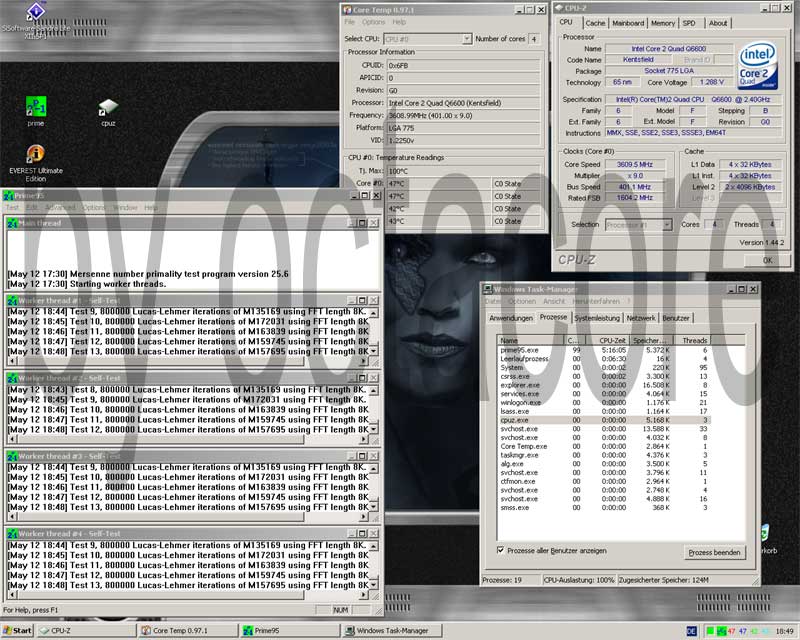Screen dimensions: 800x640
Task: Switch to the About tab in CPU-Z
Action: 718,23
